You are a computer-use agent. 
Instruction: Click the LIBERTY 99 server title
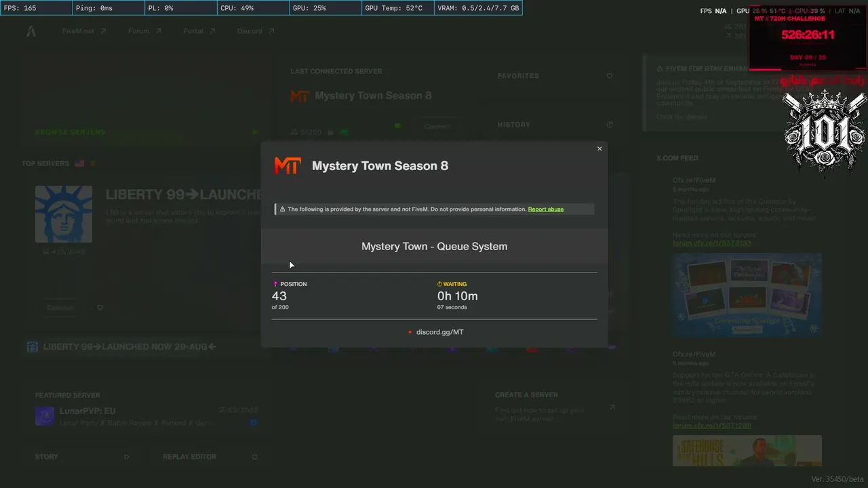(183, 195)
